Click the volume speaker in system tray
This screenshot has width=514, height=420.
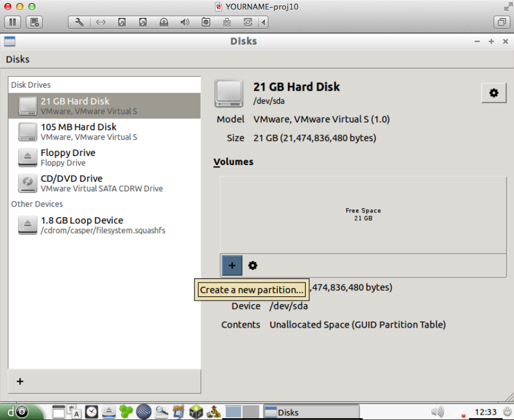click(x=438, y=412)
